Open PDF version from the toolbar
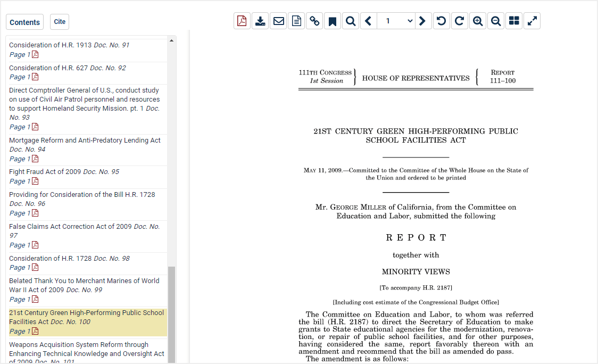598x364 pixels. click(x=242, y=21)
